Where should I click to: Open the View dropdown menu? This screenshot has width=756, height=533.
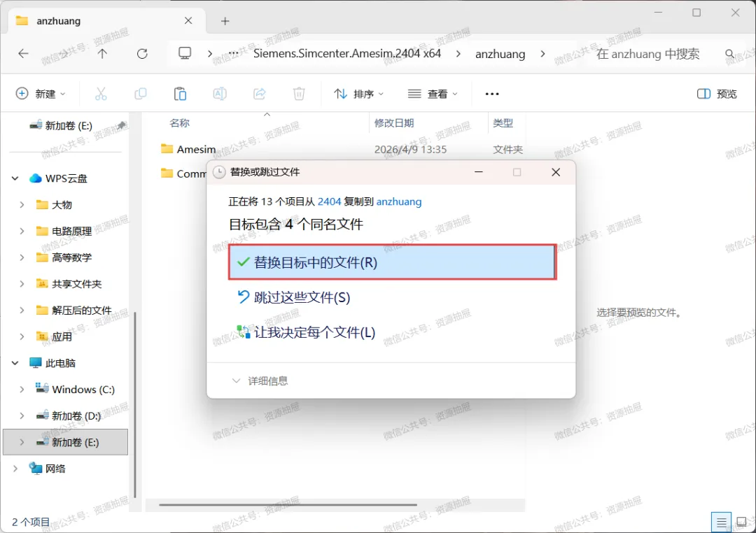coord(433,94)
